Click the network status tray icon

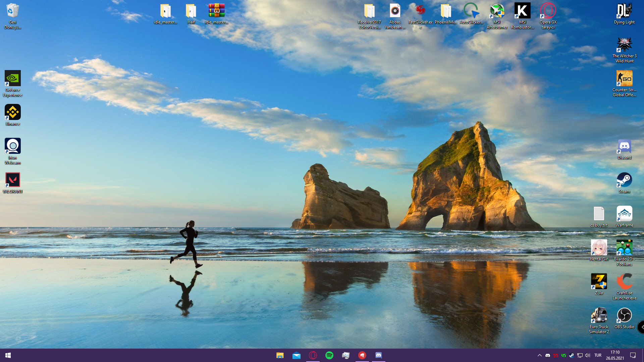click(x=580, y=355)
